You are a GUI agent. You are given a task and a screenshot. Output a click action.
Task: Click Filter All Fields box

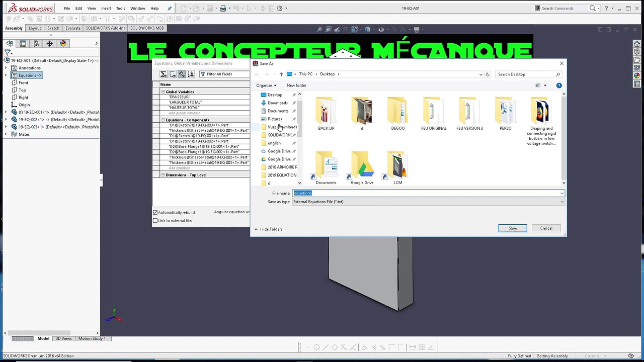pyautogui.click(x=224, y=74)
